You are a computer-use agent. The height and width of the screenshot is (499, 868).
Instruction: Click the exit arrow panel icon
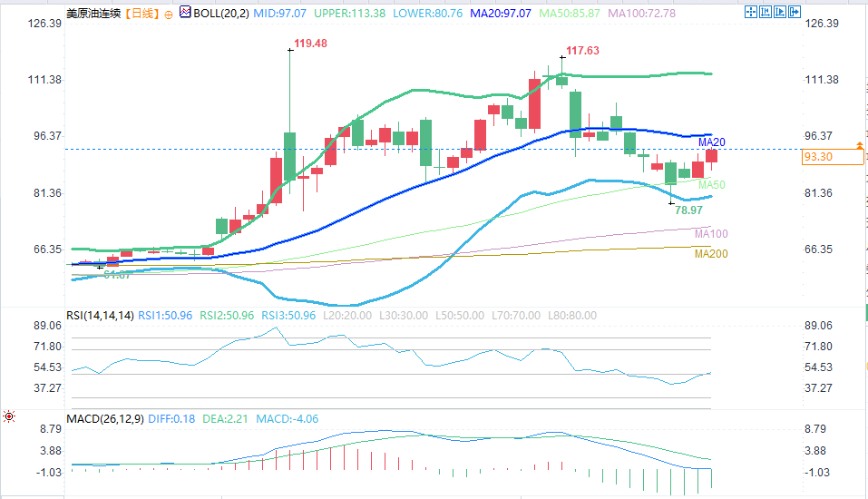point(795,12)
